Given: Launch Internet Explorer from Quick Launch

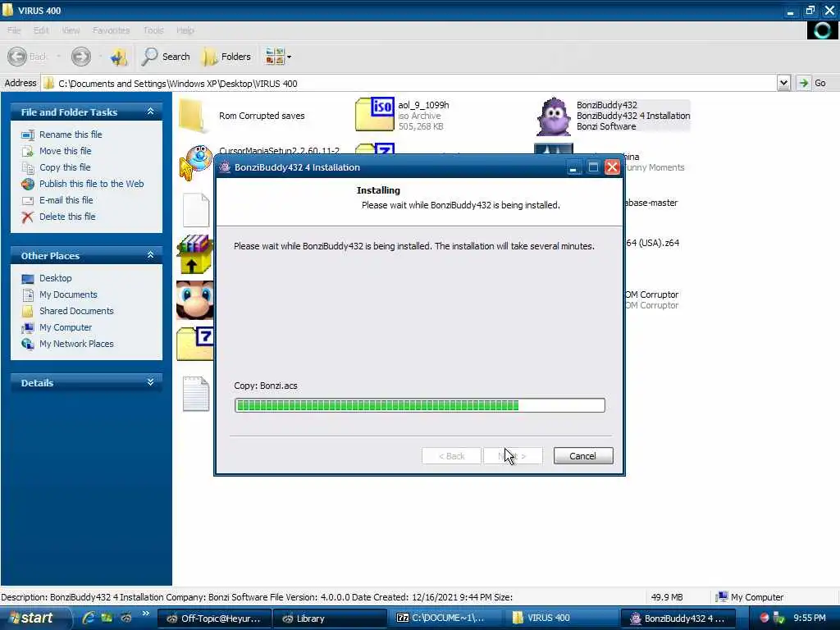Looking at the screenshot, I should 89,618.
